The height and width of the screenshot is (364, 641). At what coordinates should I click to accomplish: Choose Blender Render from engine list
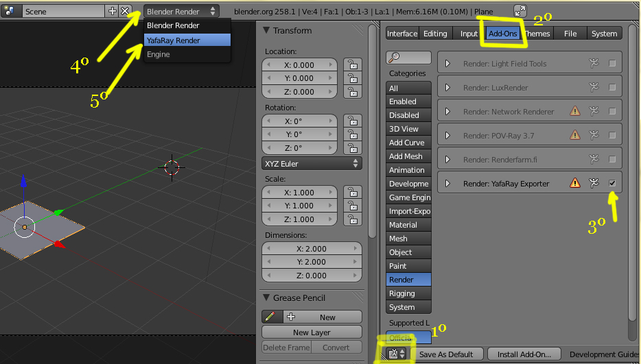pyautogui.click(x=187, y=25)
